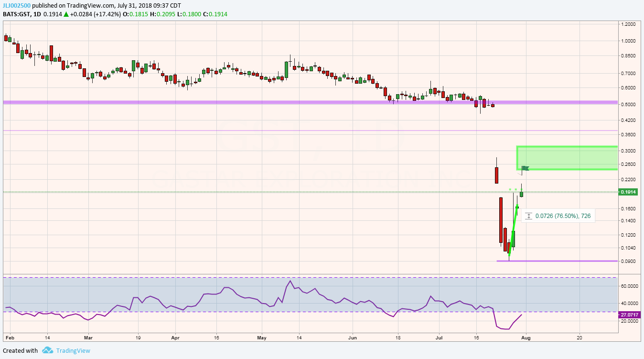644x359 pixels.
Task: Click the purple 27.0717 RSI value tag
Action: click(x=630, y=315)
